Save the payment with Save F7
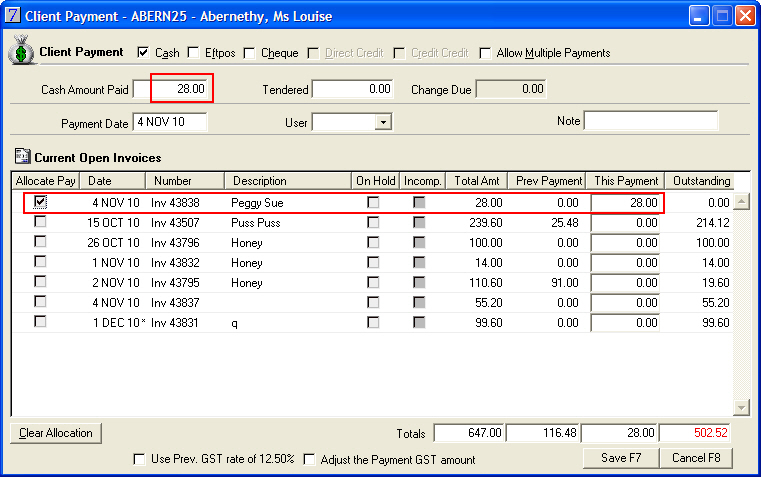This screenshot has width=761, height=477. (621, 458)
